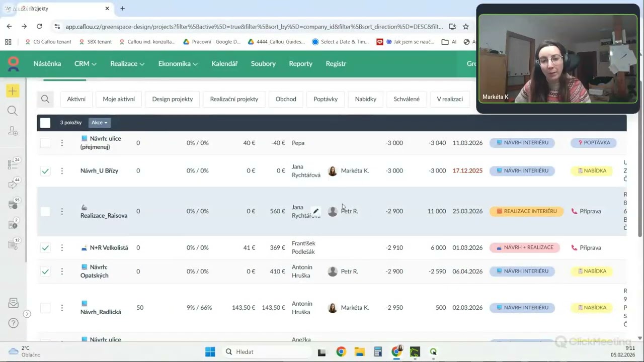Viewport: 644px width, 362px height.
Task: Go to Nástěnka in the top menu
Action: pyautogui.click(x=47, y=63)
